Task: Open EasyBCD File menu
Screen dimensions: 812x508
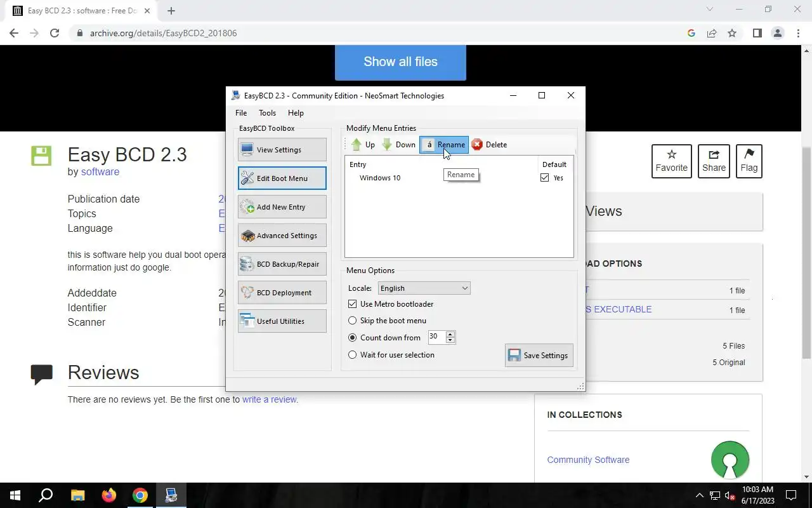Action: click(x=241, y=113)
